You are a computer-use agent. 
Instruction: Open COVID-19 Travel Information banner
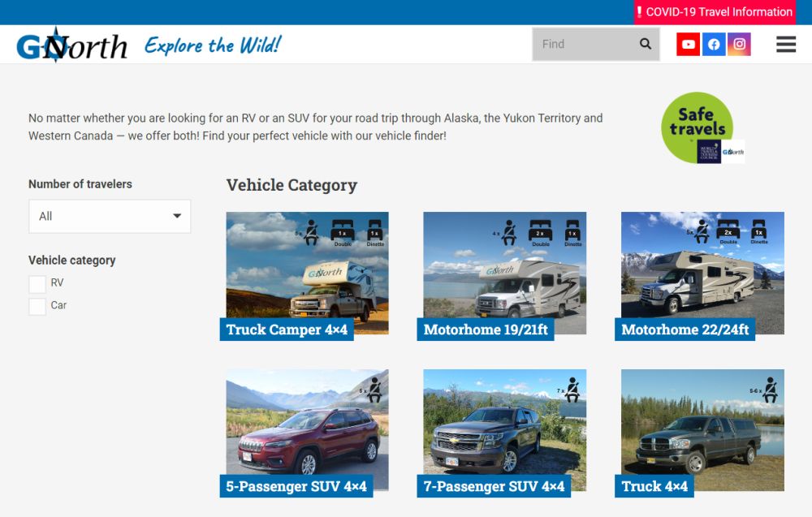(714, 12)
